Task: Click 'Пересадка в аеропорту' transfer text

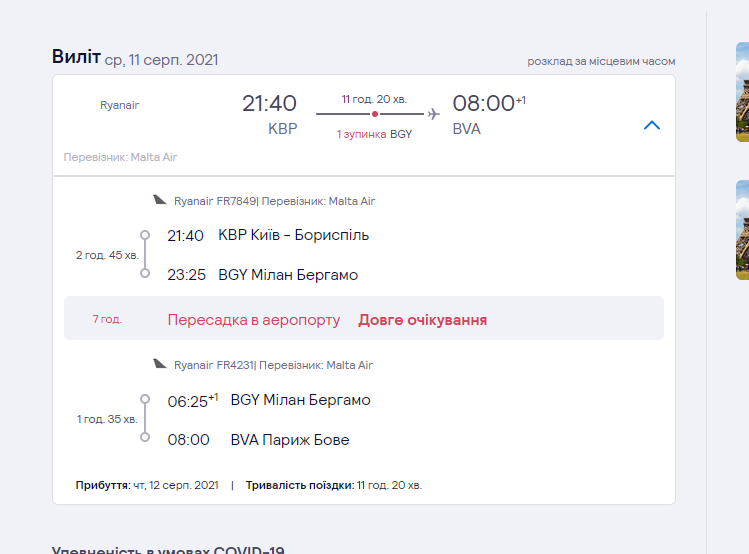Action: (253, 320)
